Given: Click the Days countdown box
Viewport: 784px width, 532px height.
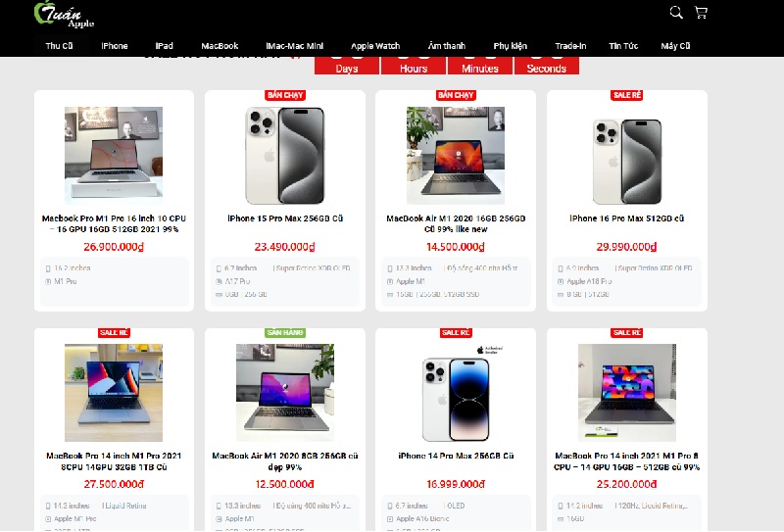Looking at the screenshot, I should (x=347, y=66).
